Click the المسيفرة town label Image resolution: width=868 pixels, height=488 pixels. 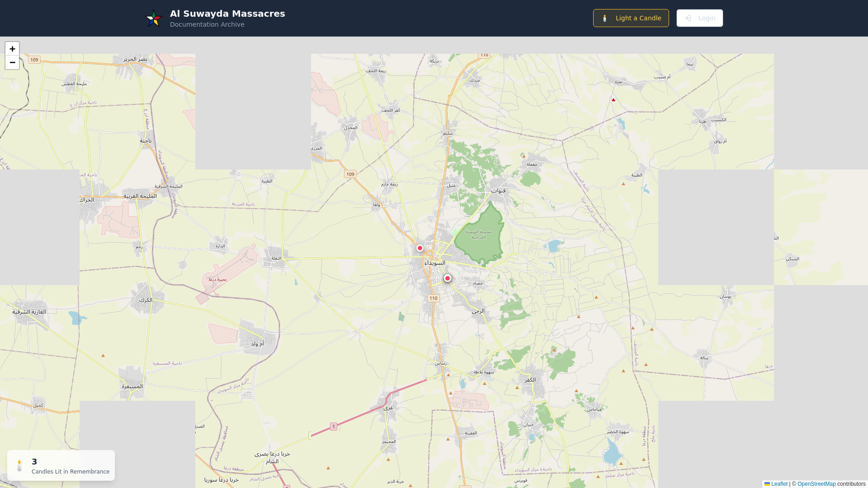(x=132, y=386)
